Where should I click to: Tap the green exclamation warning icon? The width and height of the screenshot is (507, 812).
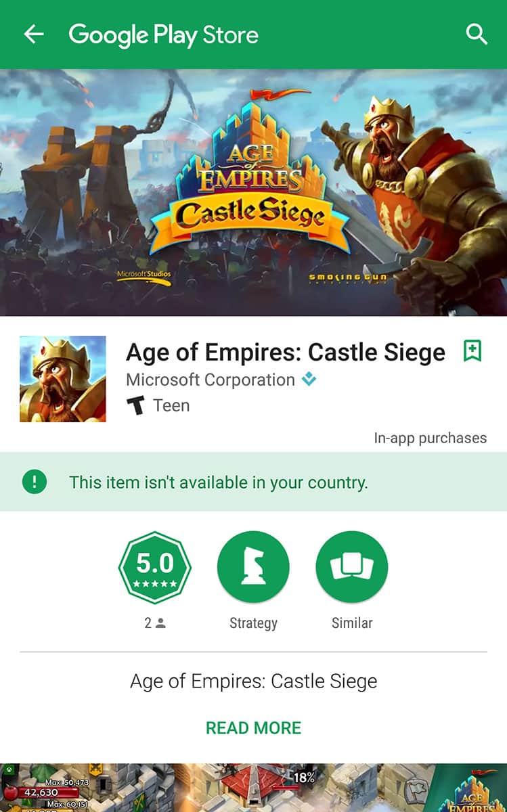35,482
